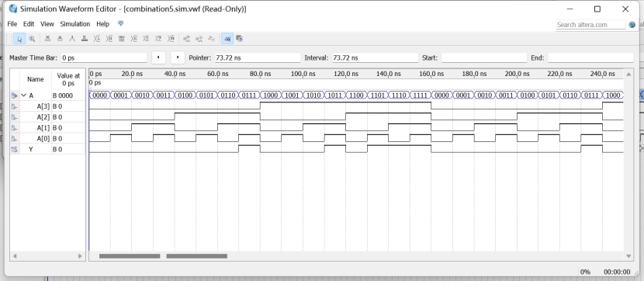The image size is (644, 281).
Task: Run Functional Simulation from toolbar
Action: 187,39
